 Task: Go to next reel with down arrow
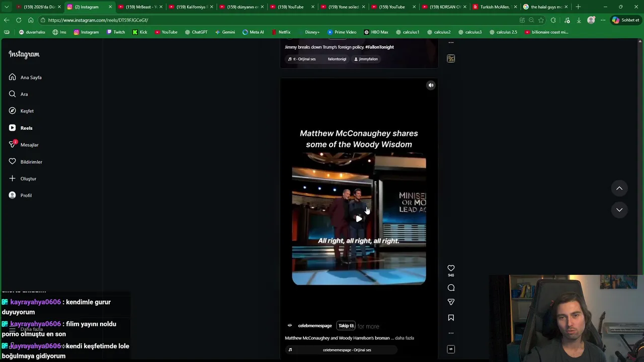[x=619, y=210]
